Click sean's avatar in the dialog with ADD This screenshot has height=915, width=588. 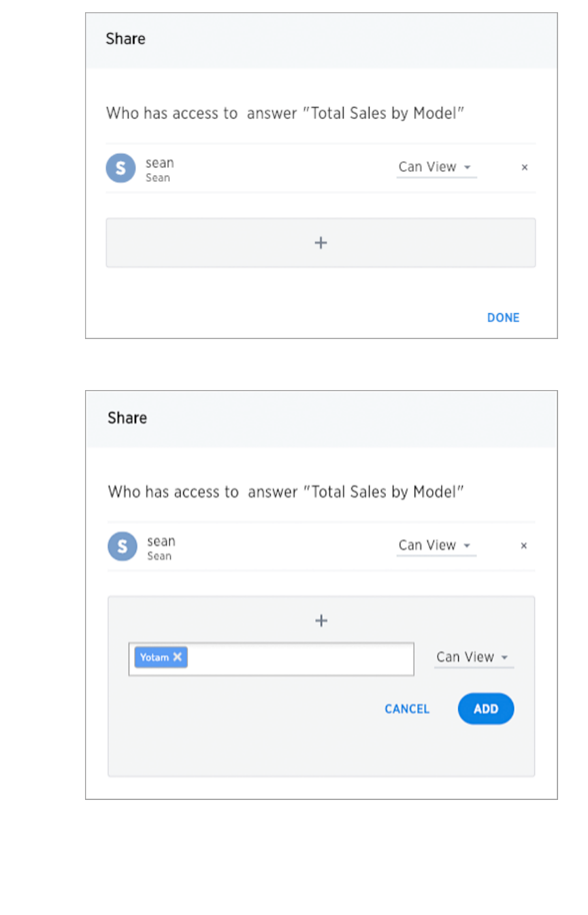point(122,547)
